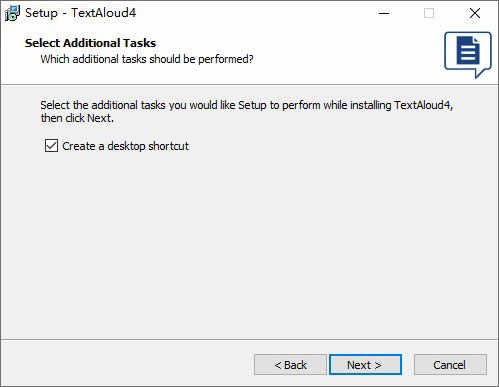
Task: Click the separator line above the buttons
Action: (249, 340)
